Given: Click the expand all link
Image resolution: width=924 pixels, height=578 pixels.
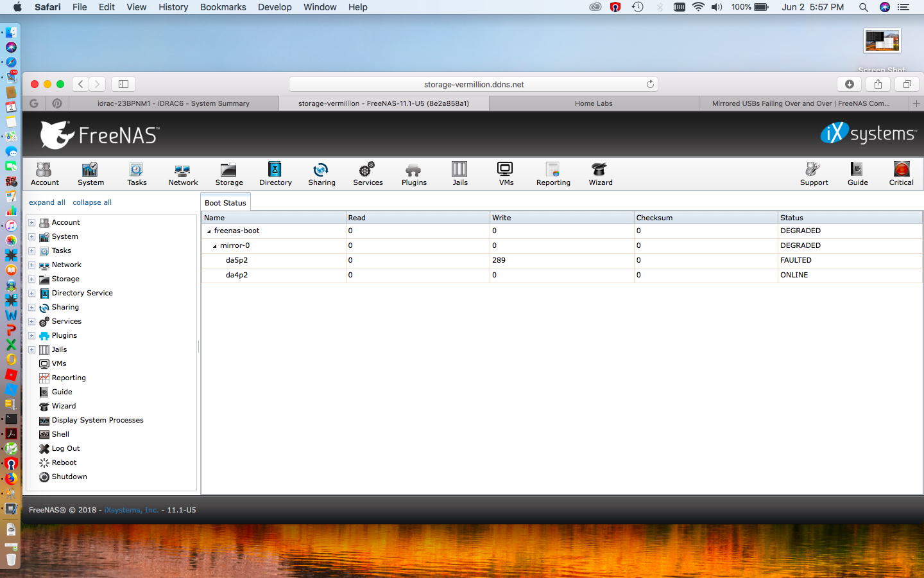Looking at the screenshot, I should click(47, 202).
